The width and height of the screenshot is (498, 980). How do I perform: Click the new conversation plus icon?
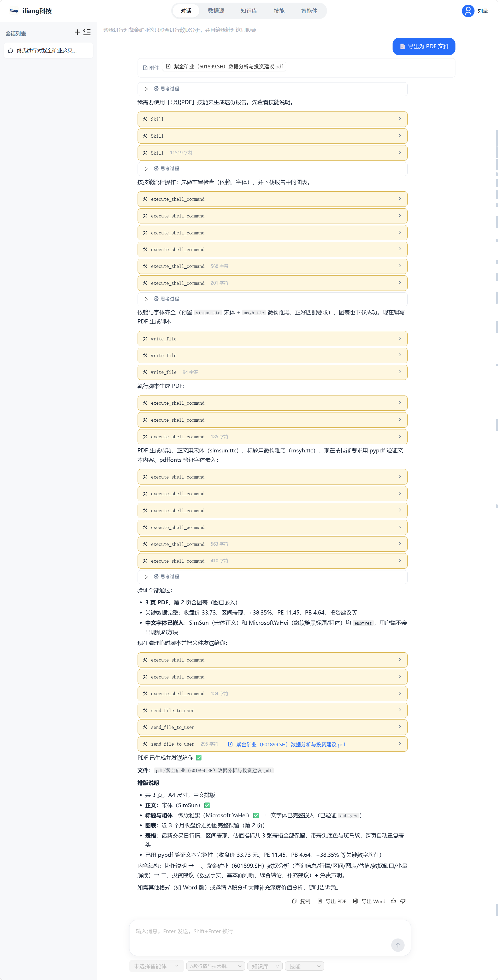(77, 32)
